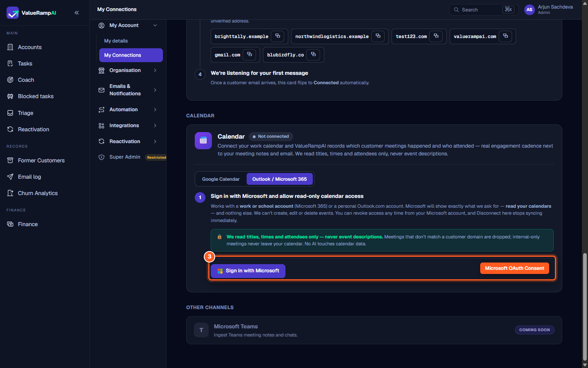Click the Restricted badge beside Super Admin
Image resolution: width=588 pixels, height=368 pixels.
coord(156,157)
